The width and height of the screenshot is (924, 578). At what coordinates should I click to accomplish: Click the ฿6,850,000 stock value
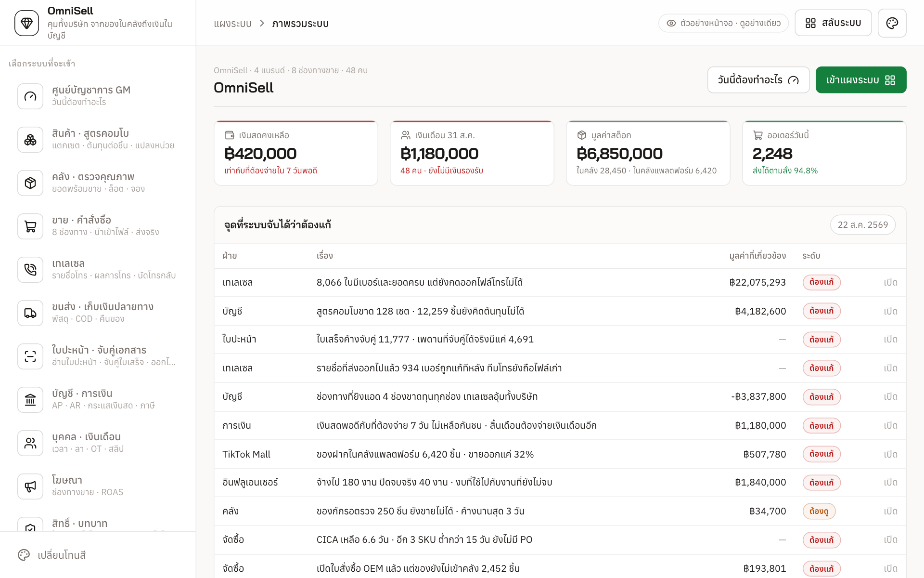coord(619,154)
